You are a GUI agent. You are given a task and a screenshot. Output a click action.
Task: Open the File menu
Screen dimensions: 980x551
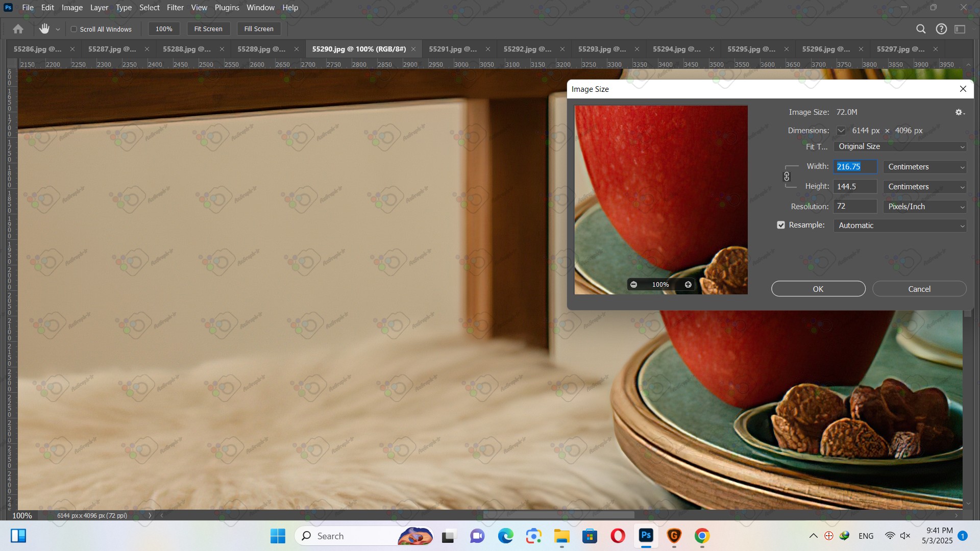(28, 8)
